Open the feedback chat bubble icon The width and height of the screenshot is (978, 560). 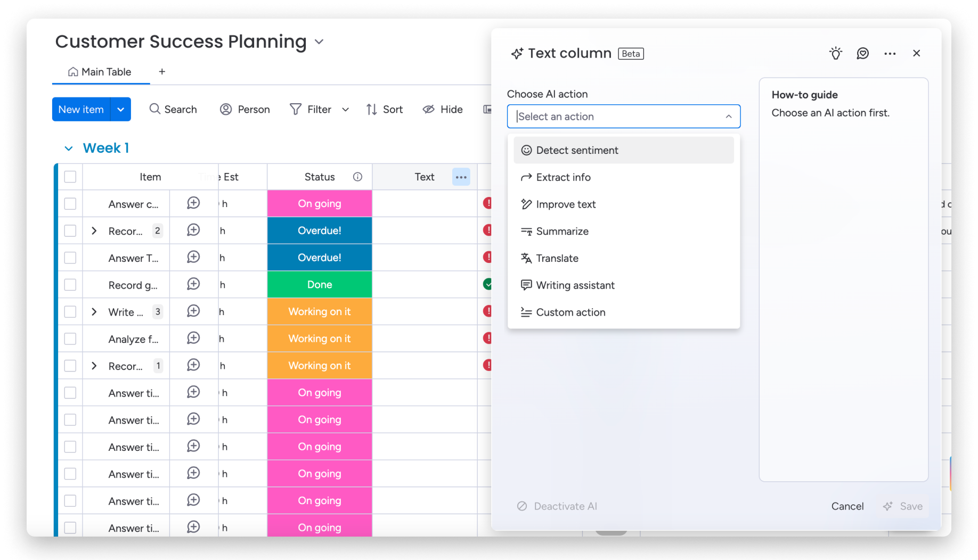click(x=862, y=53)
